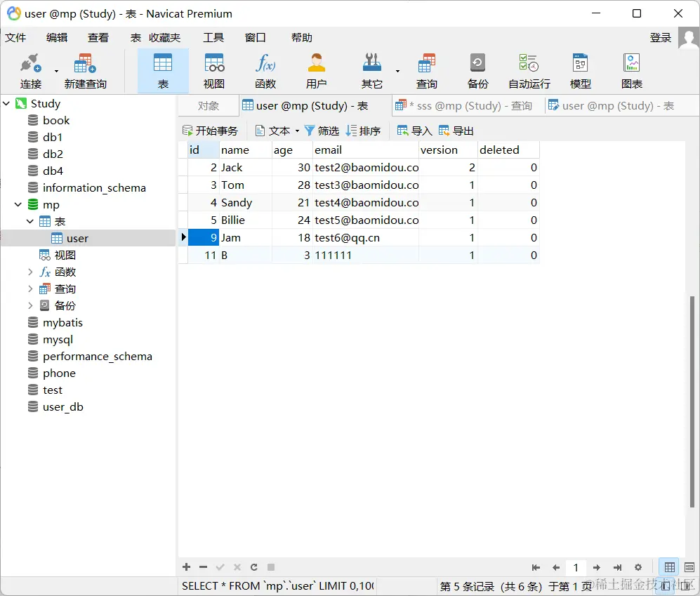Click 开始事务 begin transaction button
The height and width of the screenshot is (596, 700).
tap(210, 131)
